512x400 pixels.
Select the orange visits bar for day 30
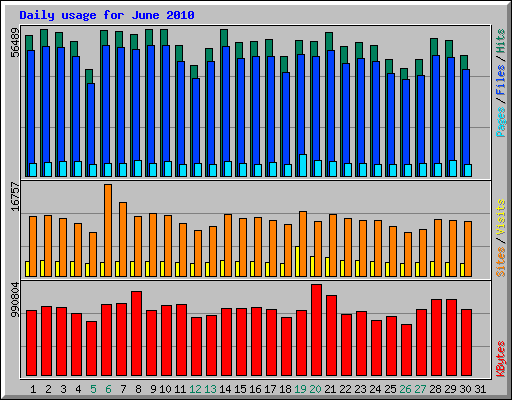tap(468, 249)
